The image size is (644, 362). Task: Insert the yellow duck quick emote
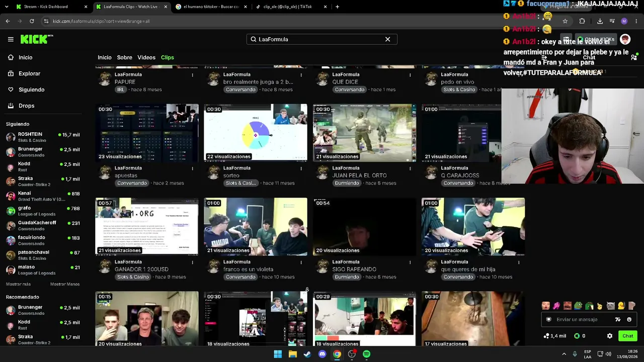[x=621, y=306]
